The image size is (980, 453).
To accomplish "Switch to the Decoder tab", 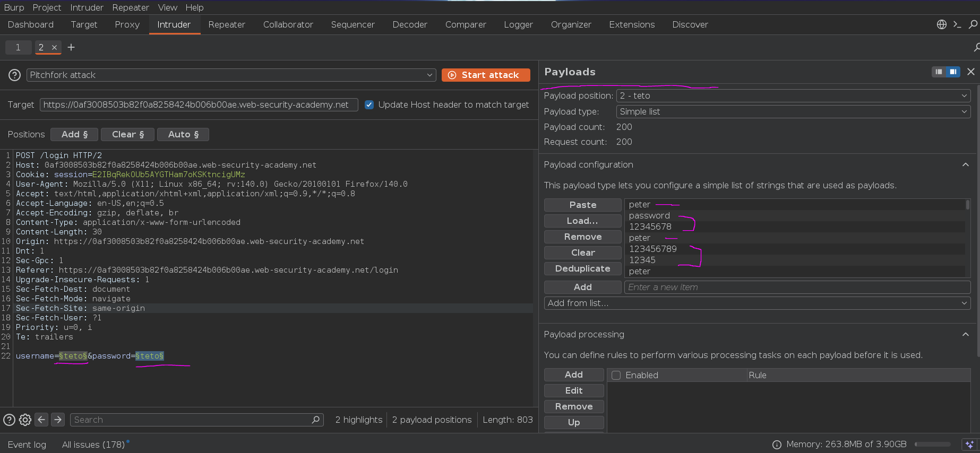I will click(410, 24).
